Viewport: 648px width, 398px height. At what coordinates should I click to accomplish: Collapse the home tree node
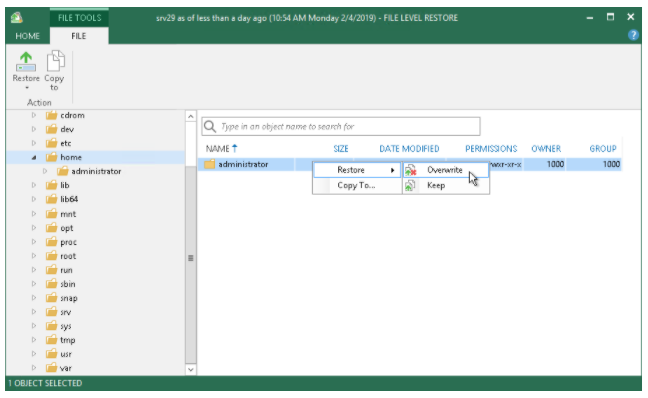pyautogui.click(x=34, y=157)
